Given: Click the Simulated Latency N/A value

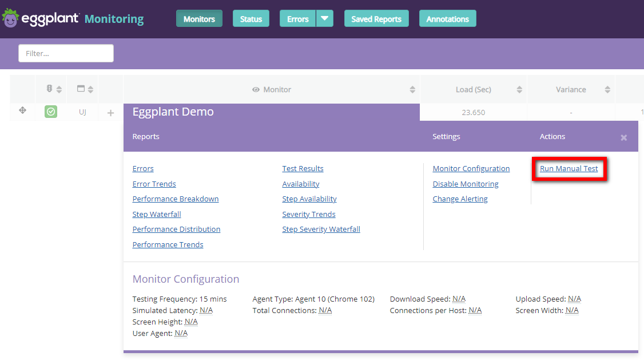Looking at the screenshot, I should [x=206, y=311].
